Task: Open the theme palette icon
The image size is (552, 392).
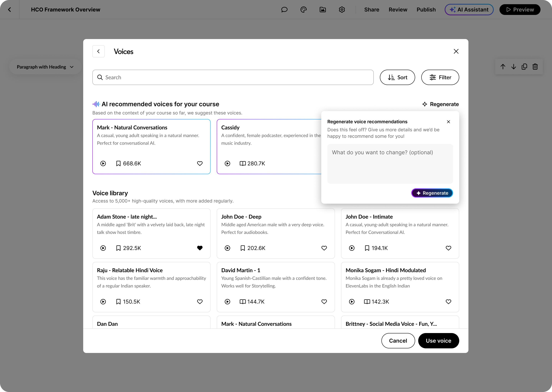Action: click(304, 10)
